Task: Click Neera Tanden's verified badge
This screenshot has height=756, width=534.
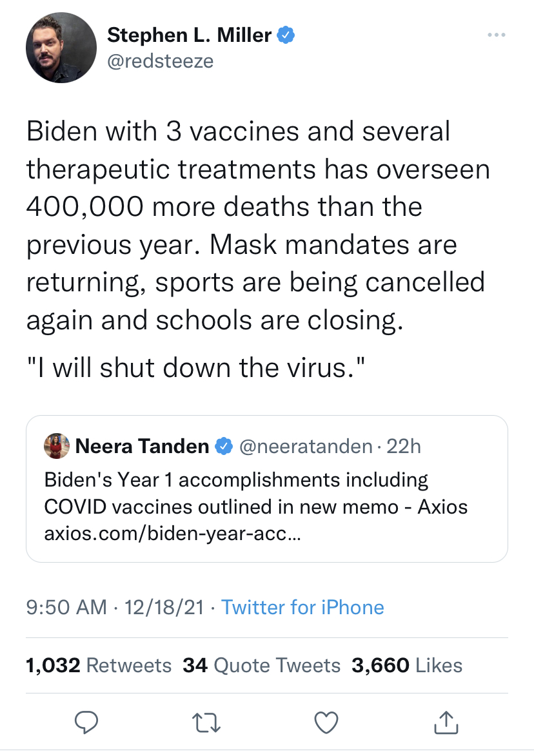Action: click(224, 446)
